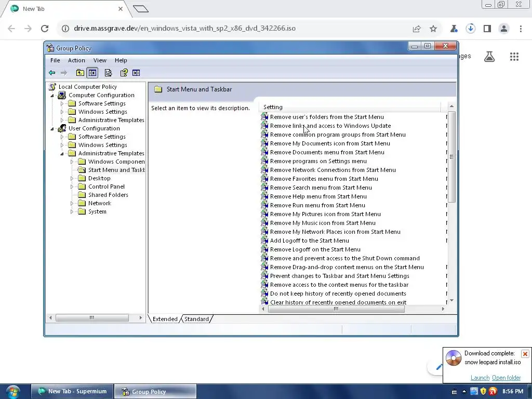
Task: Click the red security shield tray icon
Action: pyautogui.click(x=493, y=392)
